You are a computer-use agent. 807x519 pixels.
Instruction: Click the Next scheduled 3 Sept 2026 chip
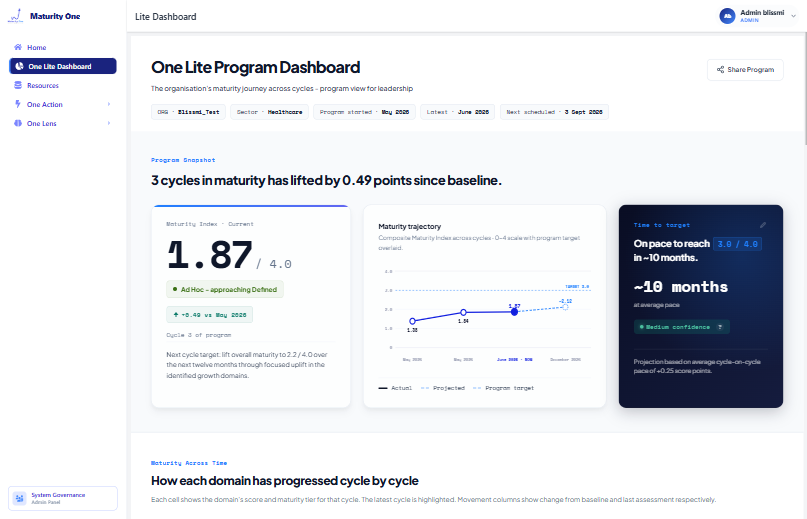tap(554, 112)
